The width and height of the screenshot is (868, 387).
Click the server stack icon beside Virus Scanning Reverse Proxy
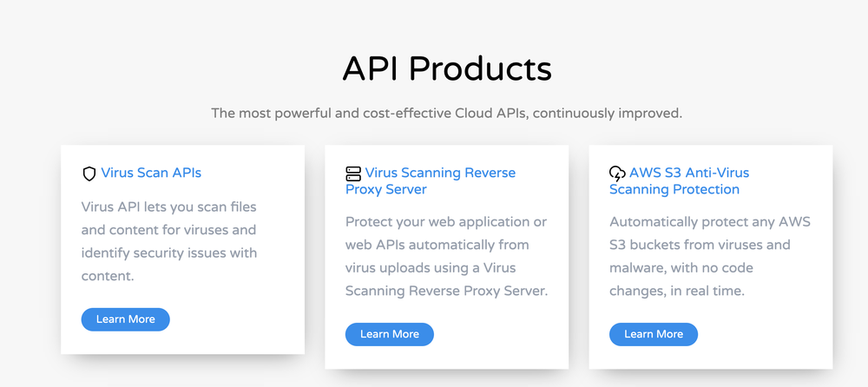[353, 174]
